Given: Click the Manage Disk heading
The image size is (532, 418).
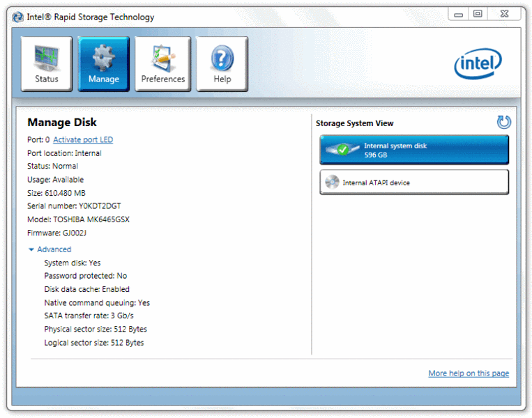Looking at the screenshot, I should (62, 122).
